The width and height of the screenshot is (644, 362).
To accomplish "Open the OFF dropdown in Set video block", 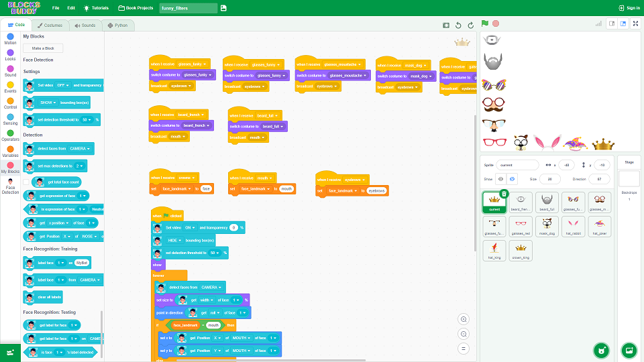I will [x=61, y=86].
